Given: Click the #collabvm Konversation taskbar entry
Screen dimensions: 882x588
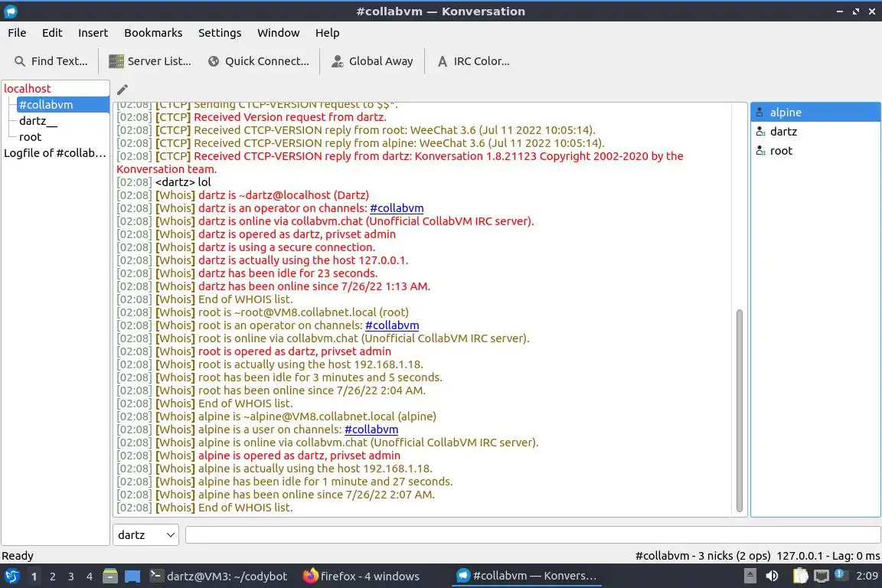Looking at the screenshot, I should 527,577.
